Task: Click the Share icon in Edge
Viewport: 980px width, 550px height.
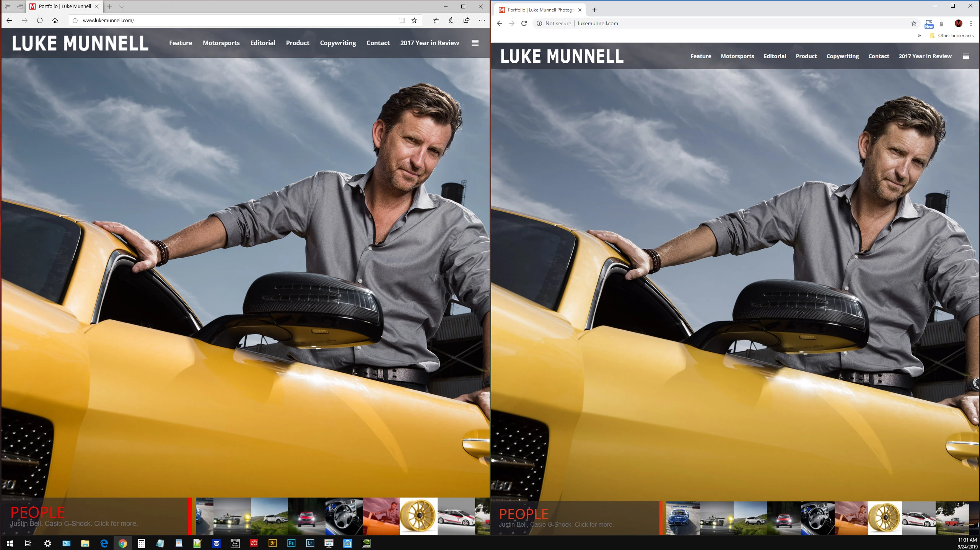Action: (466, 21)
